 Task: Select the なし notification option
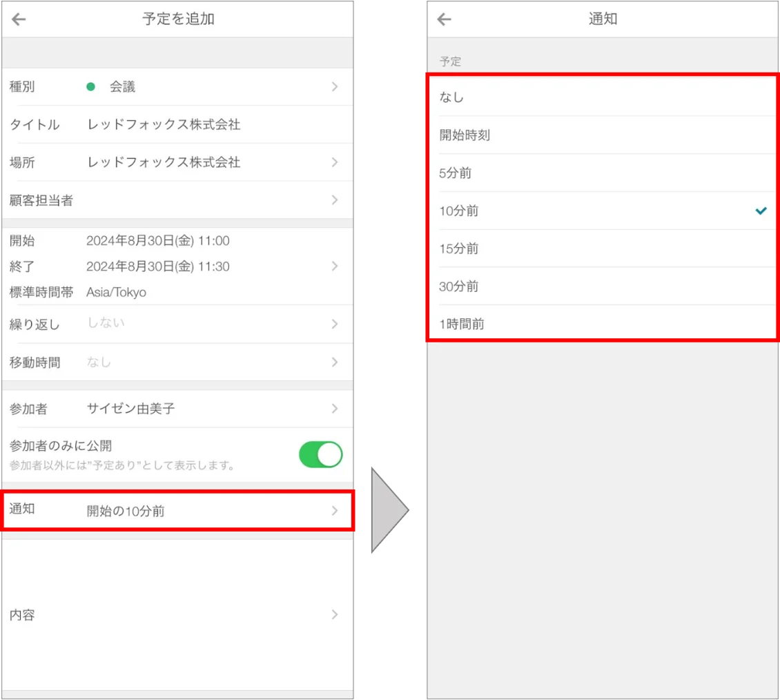(x=602, y=97)
